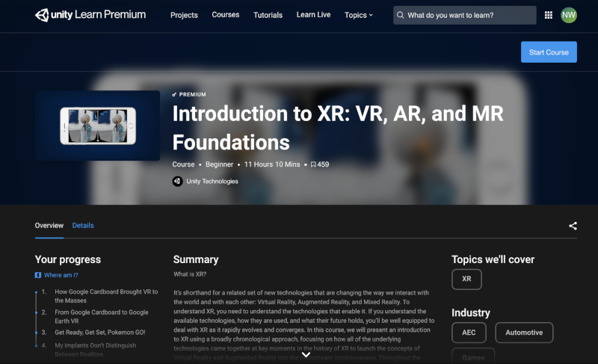Open Unity Technologies author link
This screenshot has height=364, width=598.
[212, 182]
